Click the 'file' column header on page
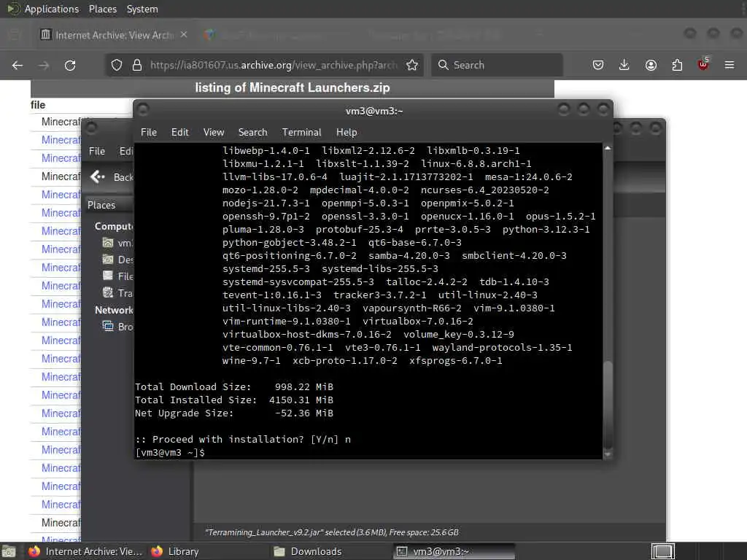This screenshot has width=747, height=560. tap(38, 105)
